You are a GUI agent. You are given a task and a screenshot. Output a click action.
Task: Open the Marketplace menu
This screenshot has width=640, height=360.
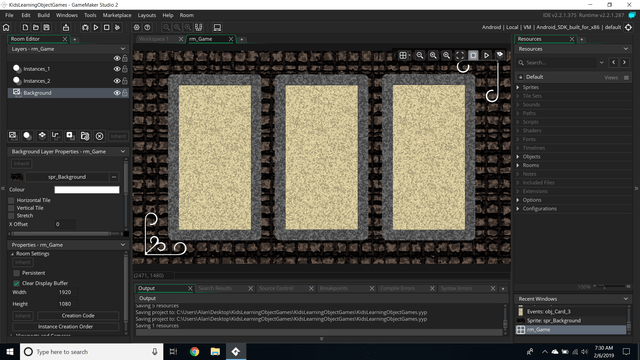tap(117, 15)
